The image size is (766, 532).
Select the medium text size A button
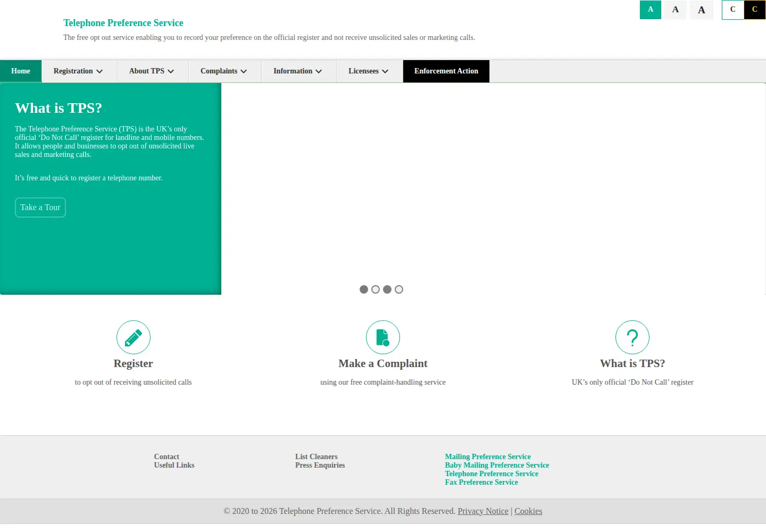tap(676, 10)
